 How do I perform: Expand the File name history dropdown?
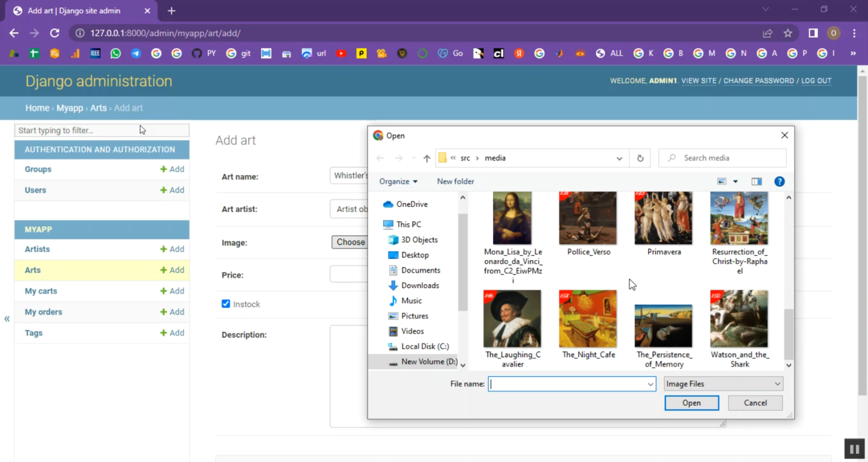pos(650,384)
